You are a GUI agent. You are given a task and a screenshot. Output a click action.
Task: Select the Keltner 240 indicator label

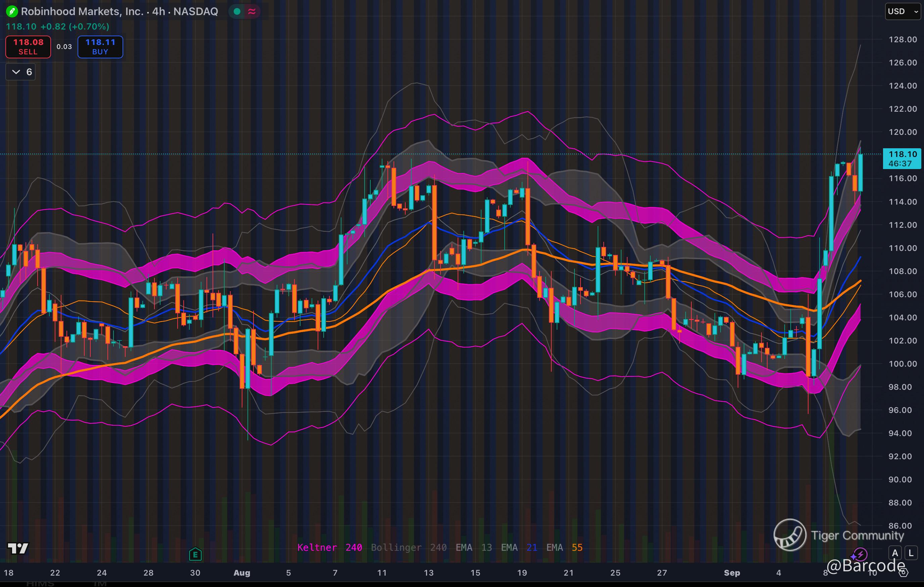coord(330,547)
